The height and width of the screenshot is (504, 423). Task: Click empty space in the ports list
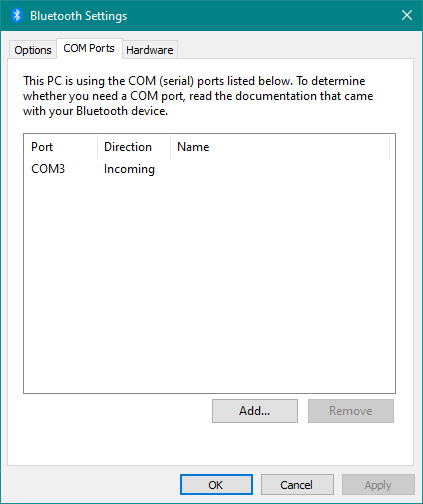pos(209,283)
